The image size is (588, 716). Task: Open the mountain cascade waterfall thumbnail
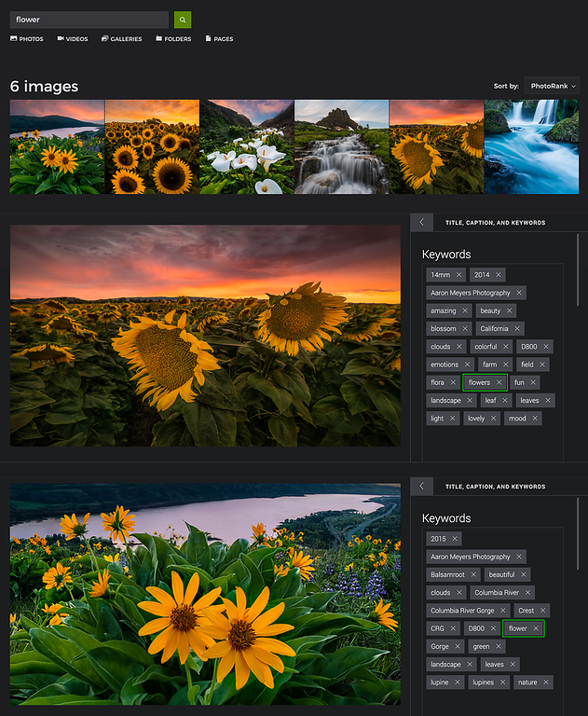342,146
